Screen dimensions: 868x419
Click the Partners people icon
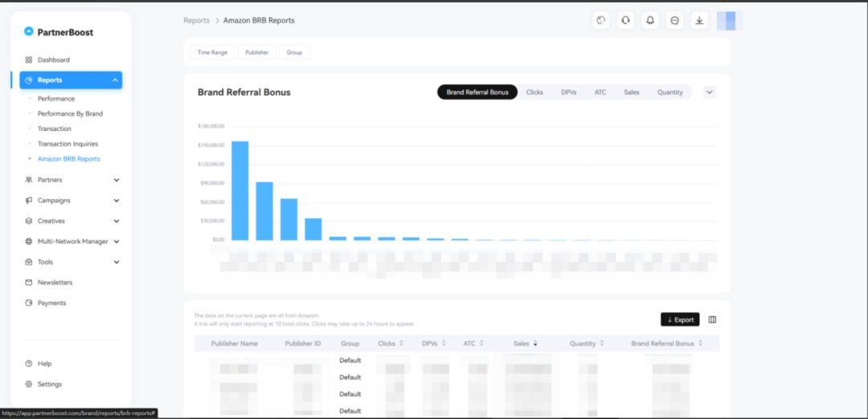pyautogui.click(x=29, y=180)
